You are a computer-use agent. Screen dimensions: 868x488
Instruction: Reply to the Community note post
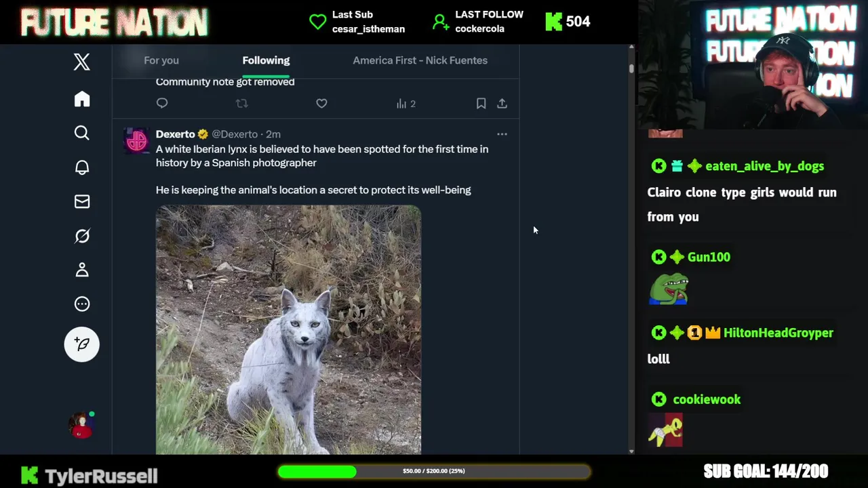(162, 104)
